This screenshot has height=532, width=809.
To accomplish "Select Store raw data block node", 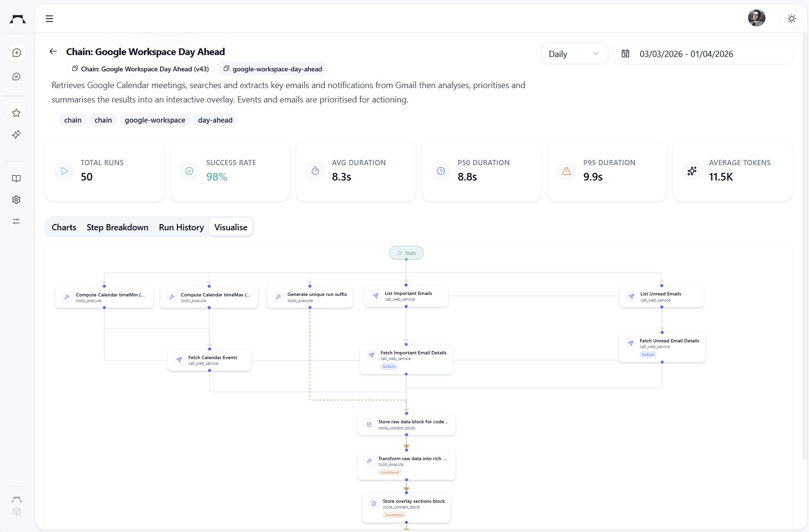I will coord(406,425).
